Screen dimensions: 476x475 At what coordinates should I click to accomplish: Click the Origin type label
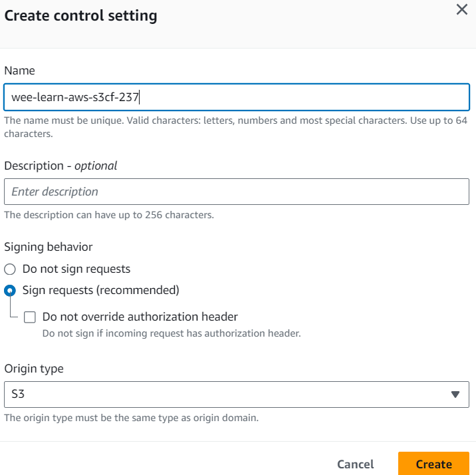click(x=34, y=369)
